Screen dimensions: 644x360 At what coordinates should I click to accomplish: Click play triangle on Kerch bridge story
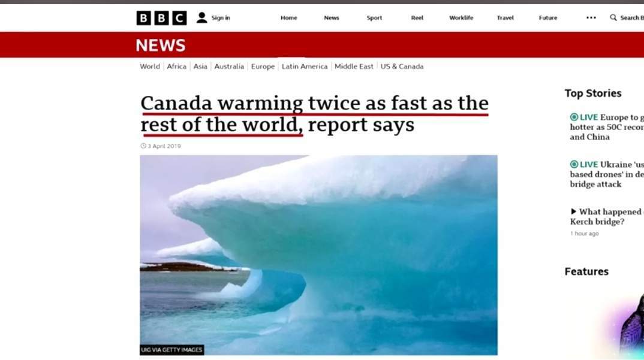tap(573, 211)
